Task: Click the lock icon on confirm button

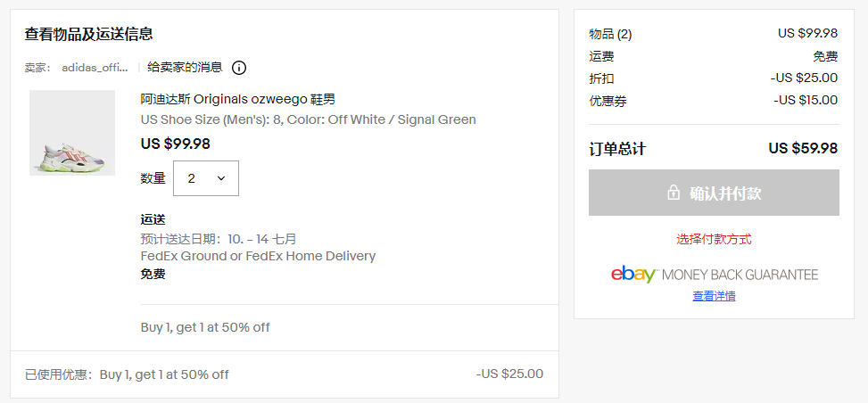Action: (674, 193)
